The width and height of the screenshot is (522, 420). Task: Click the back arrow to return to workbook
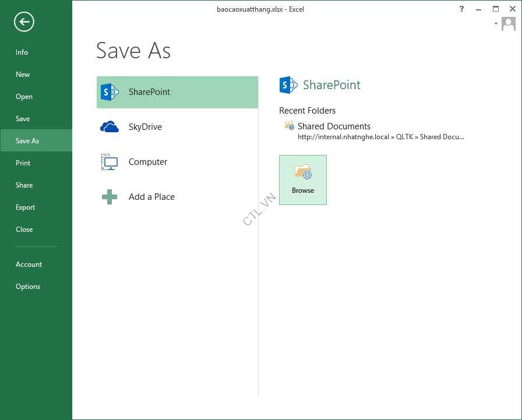coord(24,22)
